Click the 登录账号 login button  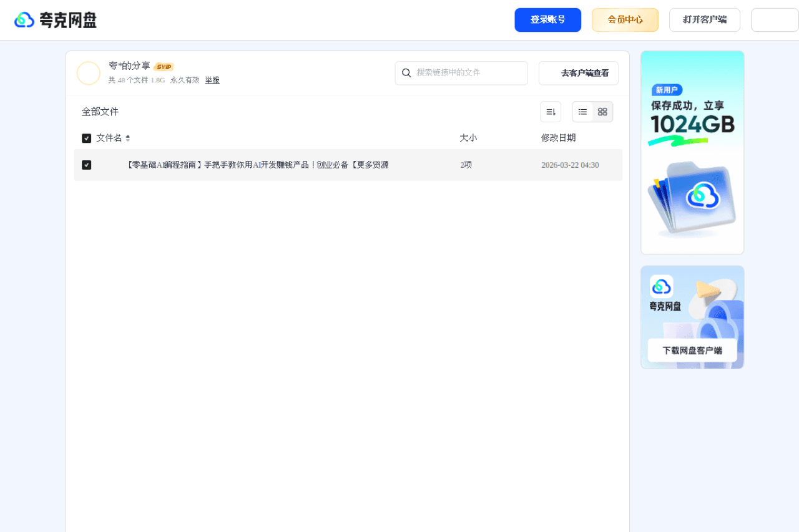(x=547, y=19)
